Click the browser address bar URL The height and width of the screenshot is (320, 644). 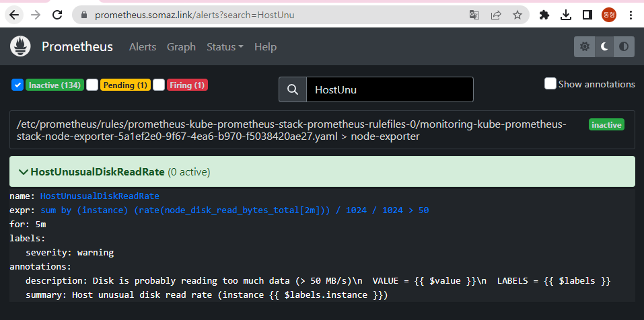click(x=194, y=15)
